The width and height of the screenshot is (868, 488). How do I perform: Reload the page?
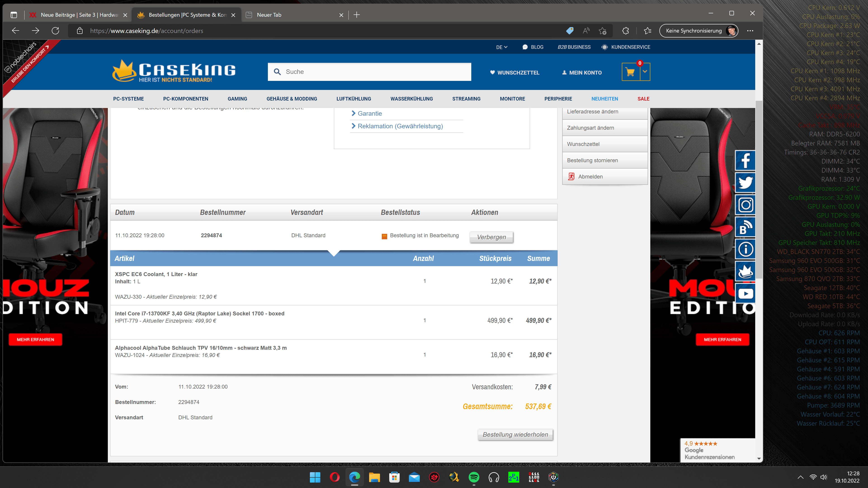55,31
